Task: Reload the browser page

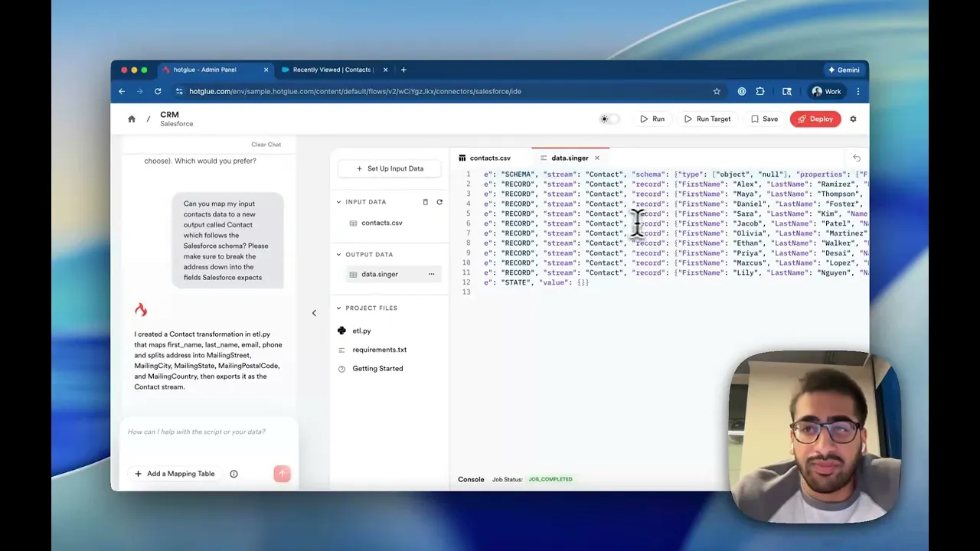Action: [x=158, y=91]
